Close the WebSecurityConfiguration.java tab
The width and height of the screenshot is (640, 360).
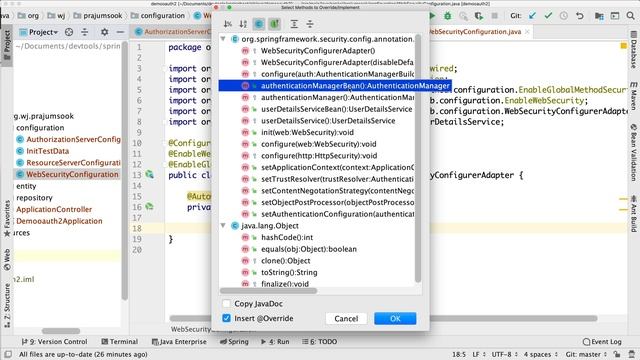[527, 31]
